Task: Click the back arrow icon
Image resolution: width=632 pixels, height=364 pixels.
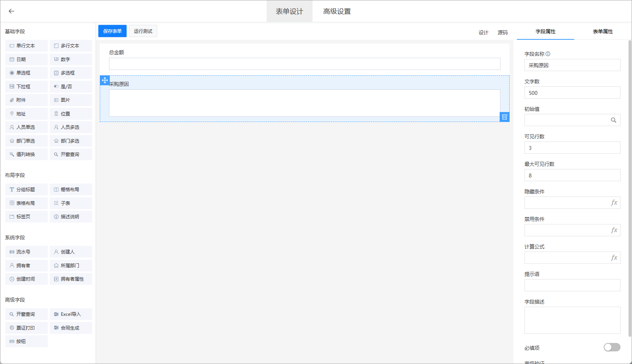Action: pyautogui.click(x=11, y=11)
